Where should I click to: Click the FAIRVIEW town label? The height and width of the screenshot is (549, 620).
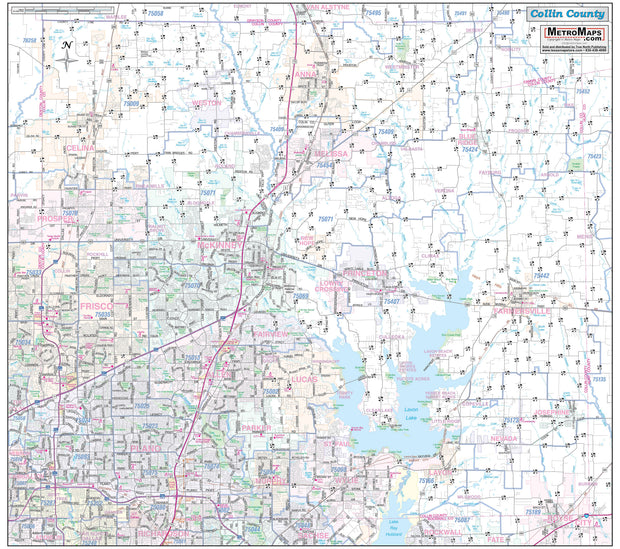pos(271,334)
